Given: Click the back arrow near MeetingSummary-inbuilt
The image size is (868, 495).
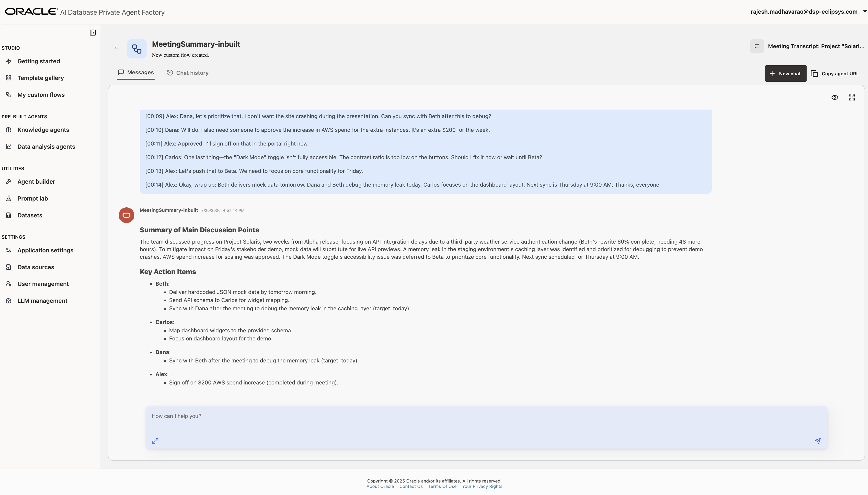Looking at the screenshot, I should pyautogui.click(x=116, y=48).
